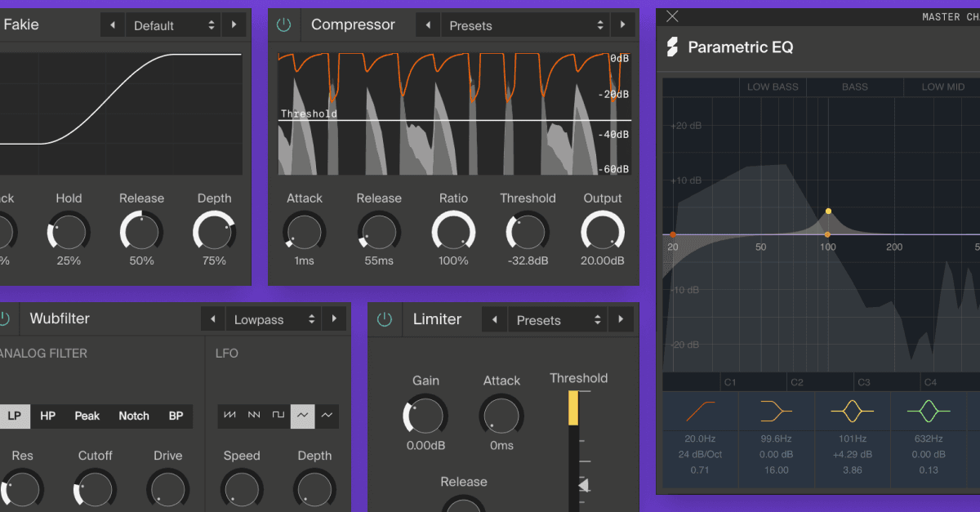980x512 pixels.
Task: Click the previous preset arrow in Fakie
Action: coord(112,24)
